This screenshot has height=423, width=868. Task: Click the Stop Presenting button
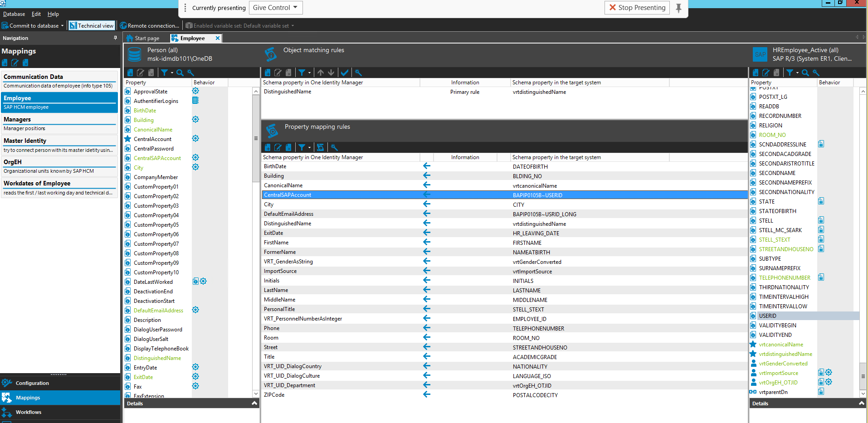(637, 8)
